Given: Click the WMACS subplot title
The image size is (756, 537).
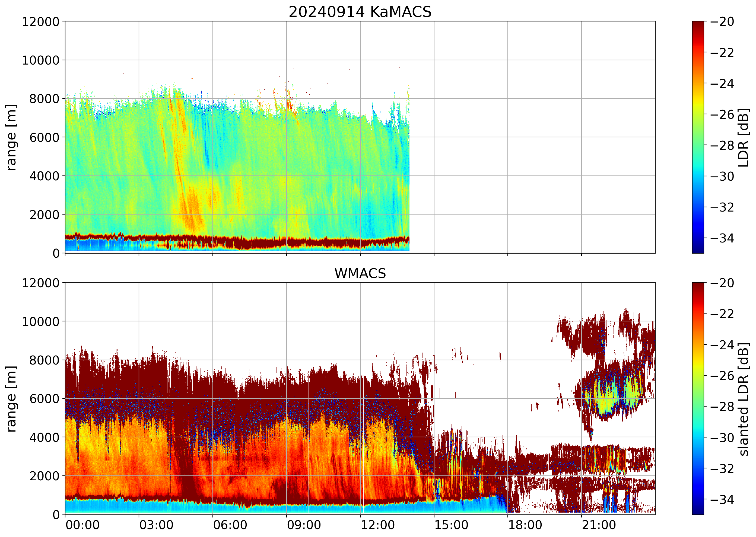Looking at the screenshot, I should (360, 273).
